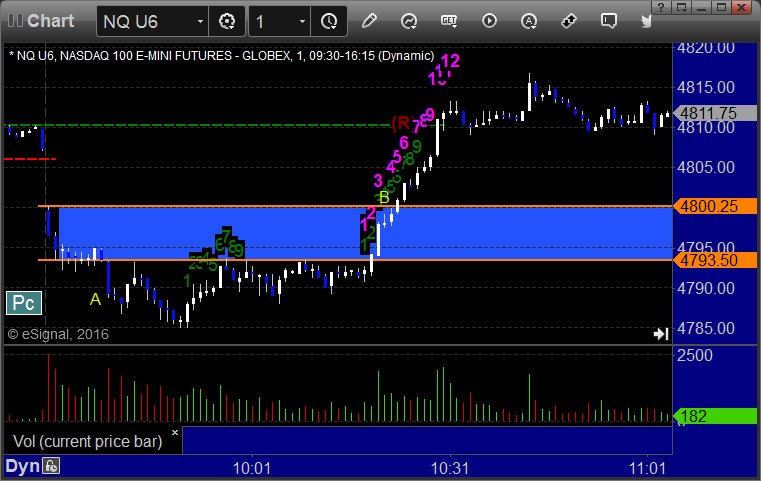Click the red (R) marker on chart
This screenshot has width=761, height=481.
pyautogui.click(x=402, y=123)
